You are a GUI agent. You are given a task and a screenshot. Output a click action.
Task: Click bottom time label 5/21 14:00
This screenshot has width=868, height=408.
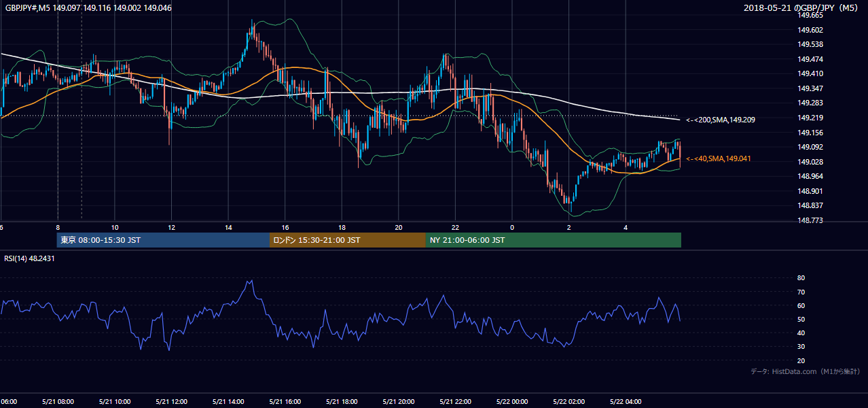coord(228,402)
